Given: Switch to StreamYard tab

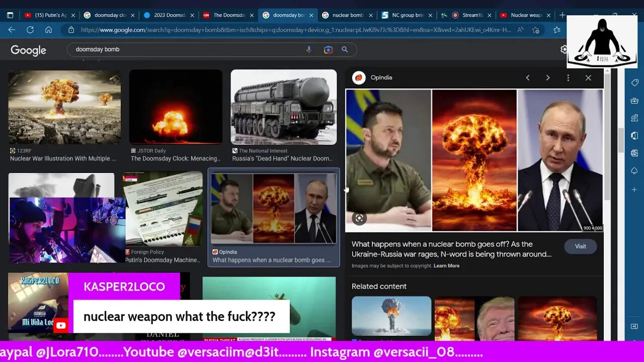Looking at the screenshot, I should (465, 15).
